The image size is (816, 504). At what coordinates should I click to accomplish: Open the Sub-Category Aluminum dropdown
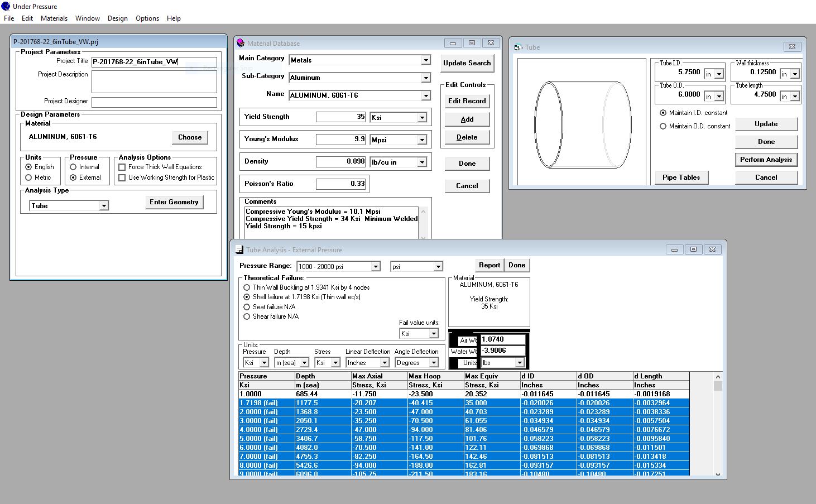pos(426,78)
